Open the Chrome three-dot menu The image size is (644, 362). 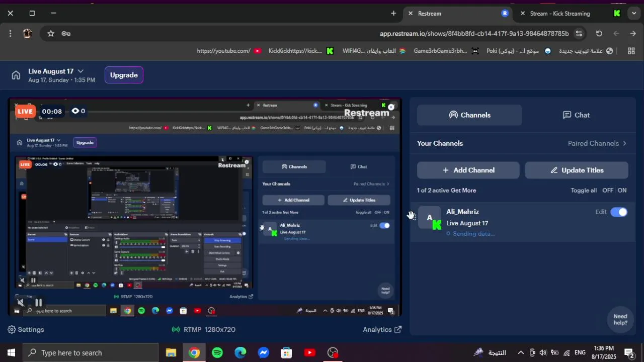[10, 34]
